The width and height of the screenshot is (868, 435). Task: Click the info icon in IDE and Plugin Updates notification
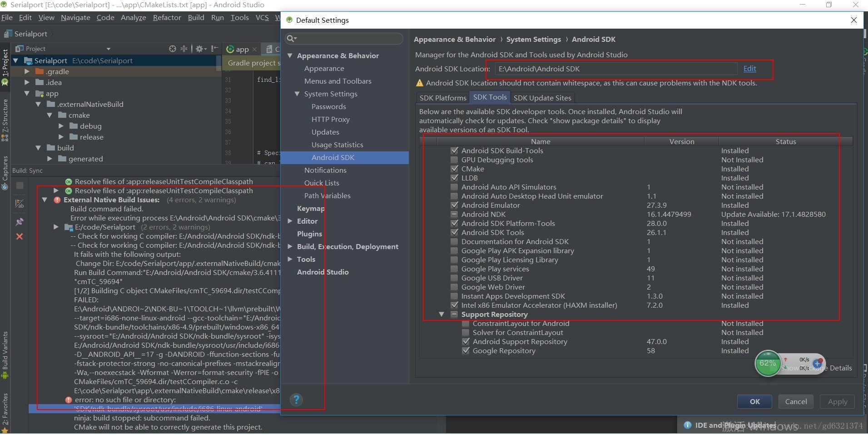[x=688, y=425]
